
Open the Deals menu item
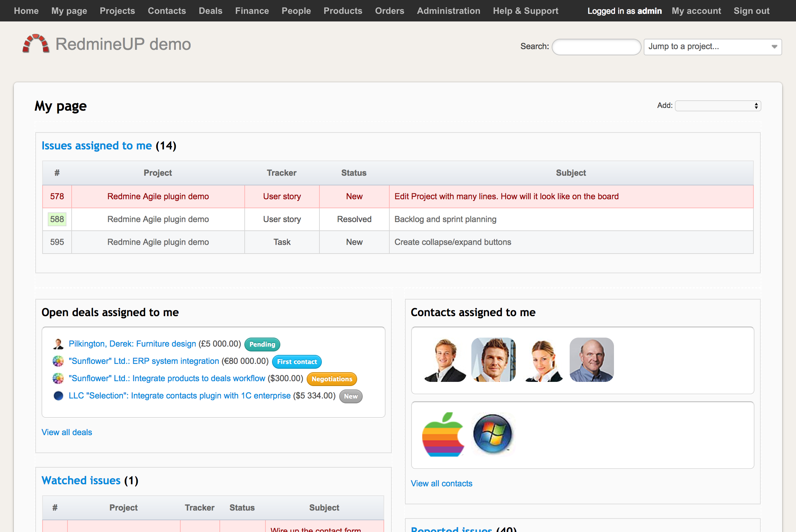(x=210, y=11)
